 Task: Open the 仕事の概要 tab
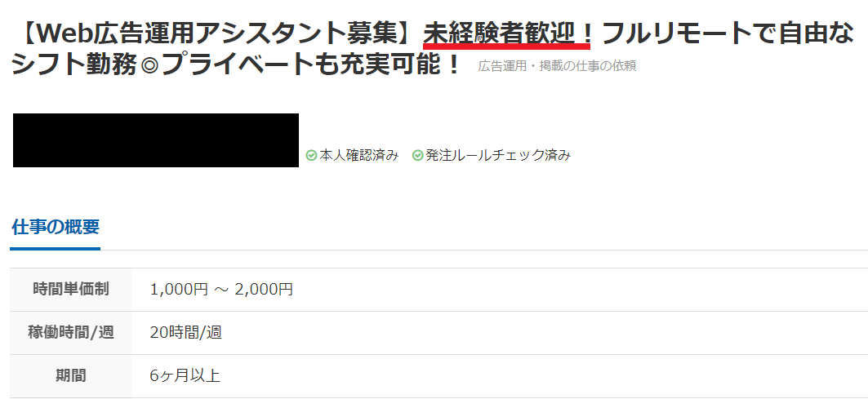(56, 227)
